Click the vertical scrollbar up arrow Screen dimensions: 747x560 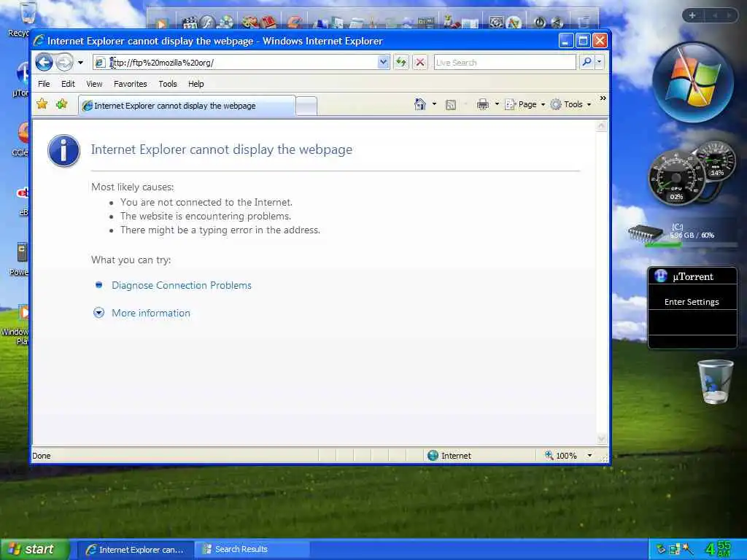[601, 126]
